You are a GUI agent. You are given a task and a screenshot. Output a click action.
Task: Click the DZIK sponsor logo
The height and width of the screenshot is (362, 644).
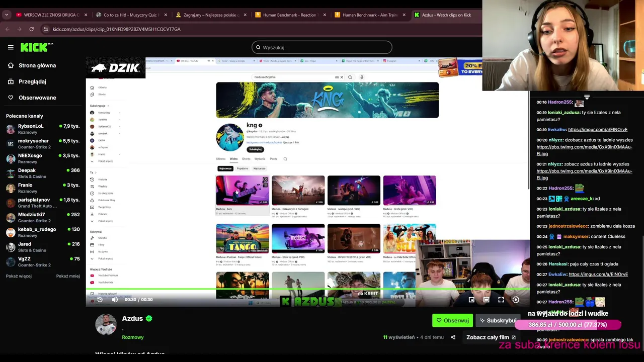tap(116, 68)
